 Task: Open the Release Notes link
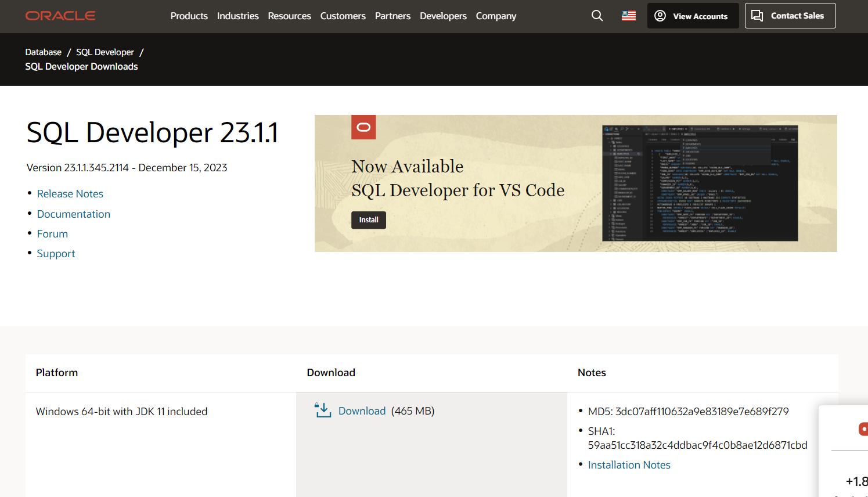pos(70,194)
